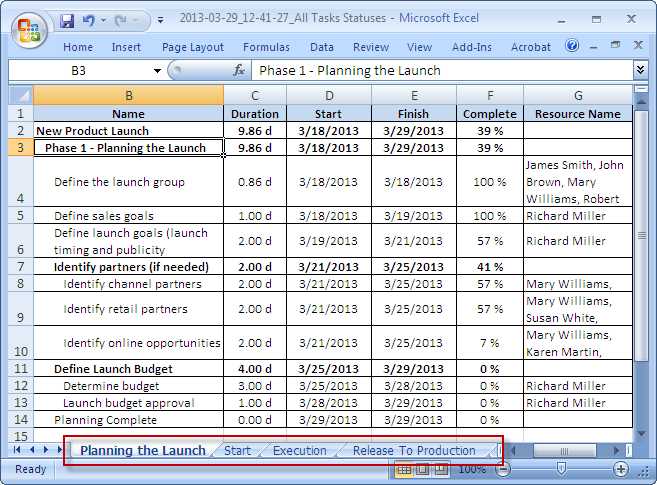This screenshot has height=485, width=657.
Task: Click the Insert Function fx icon
Action: click(x=239, y=70)
